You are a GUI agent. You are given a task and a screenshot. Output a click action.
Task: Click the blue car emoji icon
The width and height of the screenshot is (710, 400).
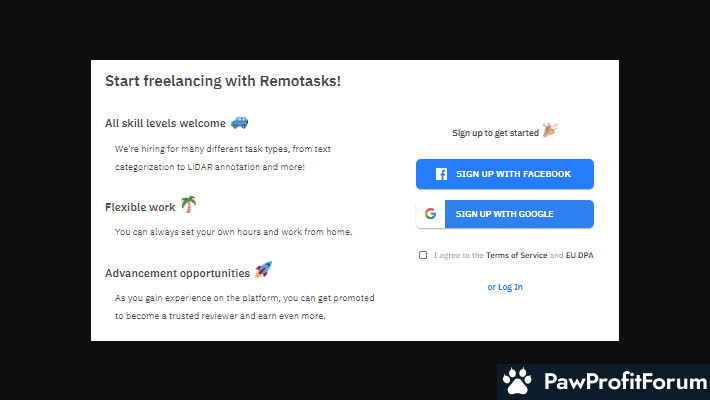point(240,123)
